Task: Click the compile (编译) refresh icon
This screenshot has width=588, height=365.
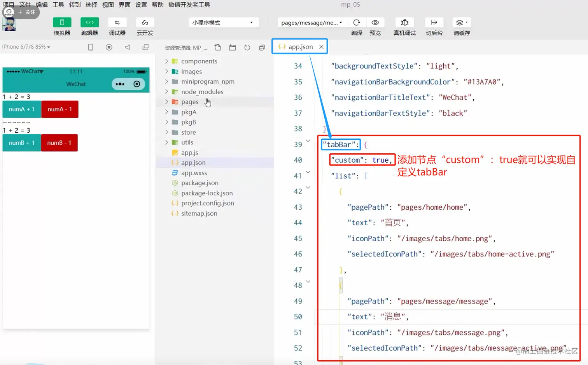Action: coord(357,23)
